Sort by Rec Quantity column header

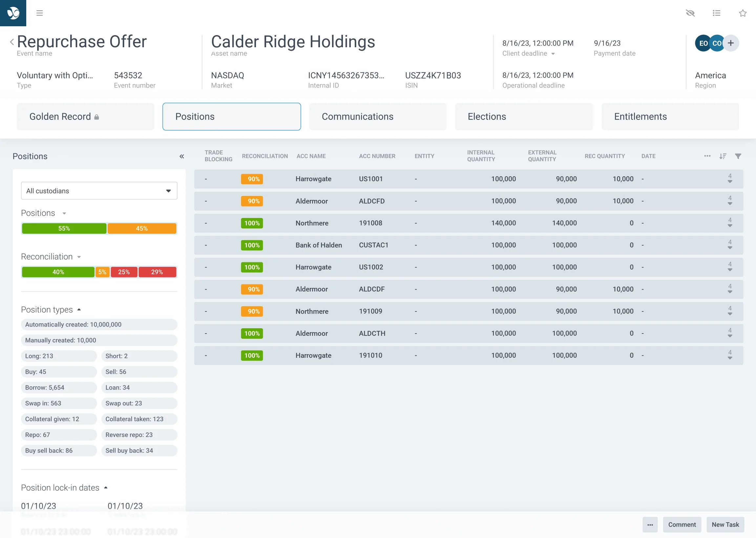point(605,156)
